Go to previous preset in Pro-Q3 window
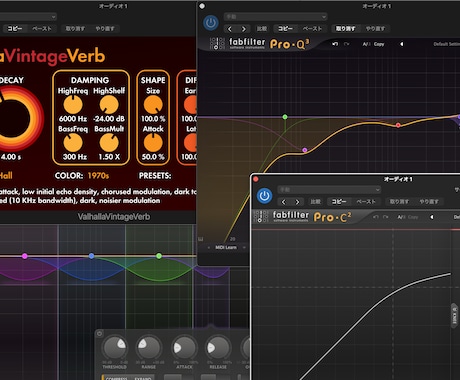Screen dimensions: 460x380 [230, 29]
